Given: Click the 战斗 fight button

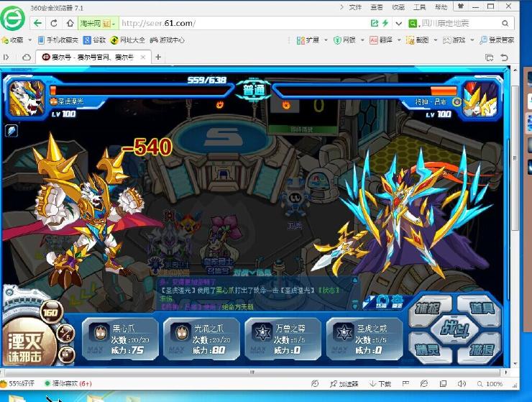Looking at the screenshot, I should click(455, 329).
